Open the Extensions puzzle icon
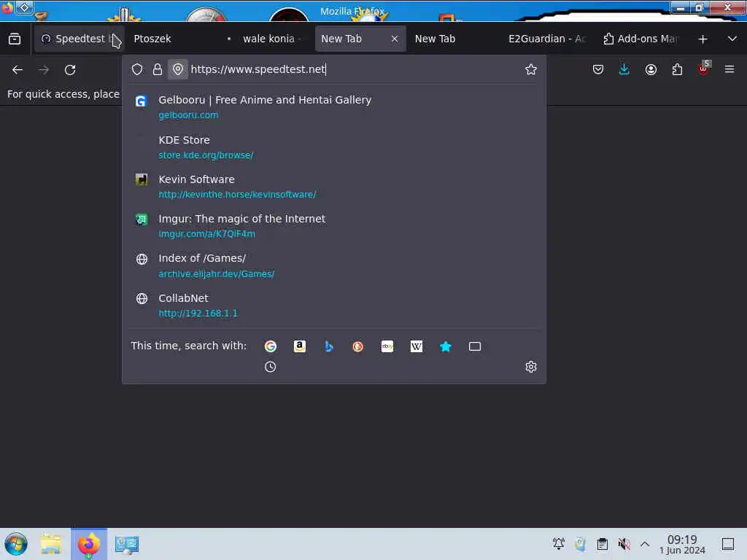Viewport: 747px width, 560px height. (677, 69)
